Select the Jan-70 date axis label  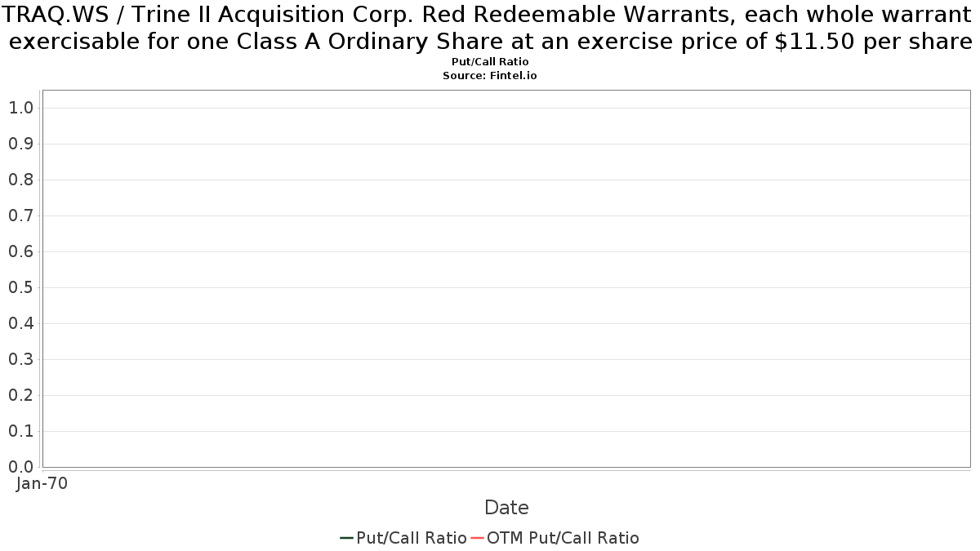coord(42,483)
